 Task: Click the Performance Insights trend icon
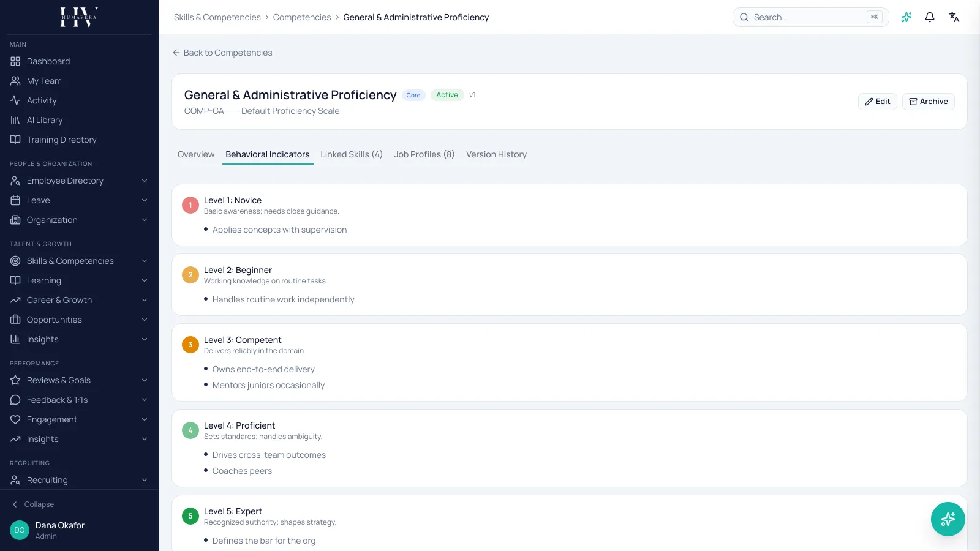tap(15, 439)
